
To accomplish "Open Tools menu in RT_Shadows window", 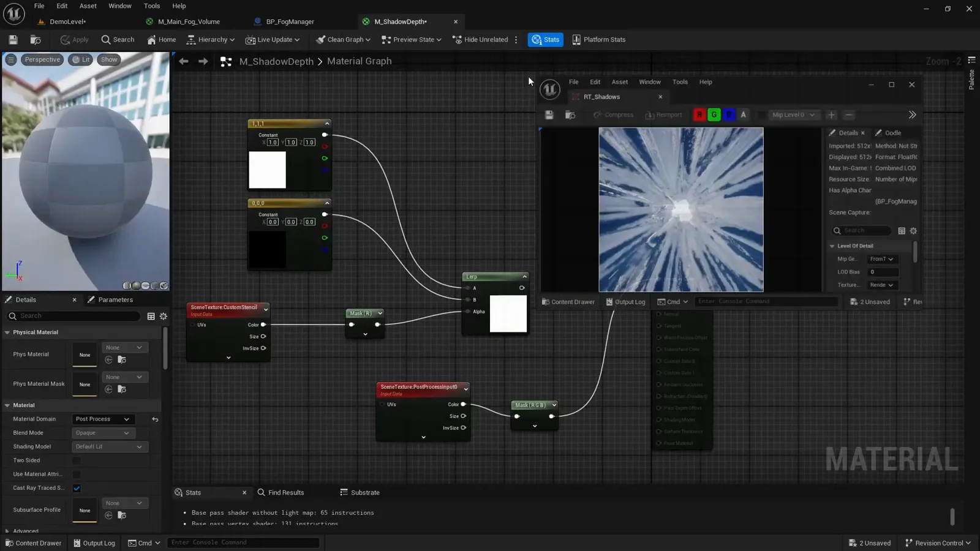I will 680,82.
